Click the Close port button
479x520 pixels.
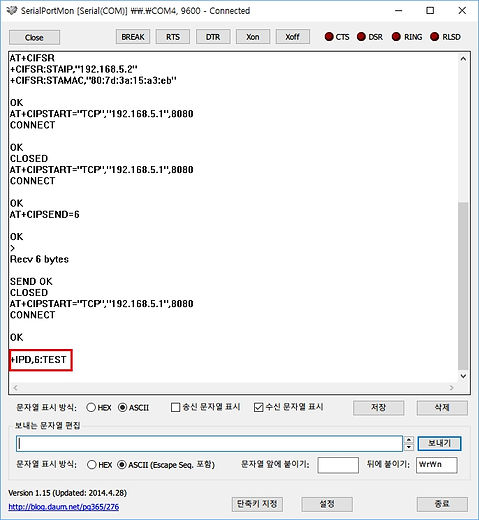[x=34, y=37]
